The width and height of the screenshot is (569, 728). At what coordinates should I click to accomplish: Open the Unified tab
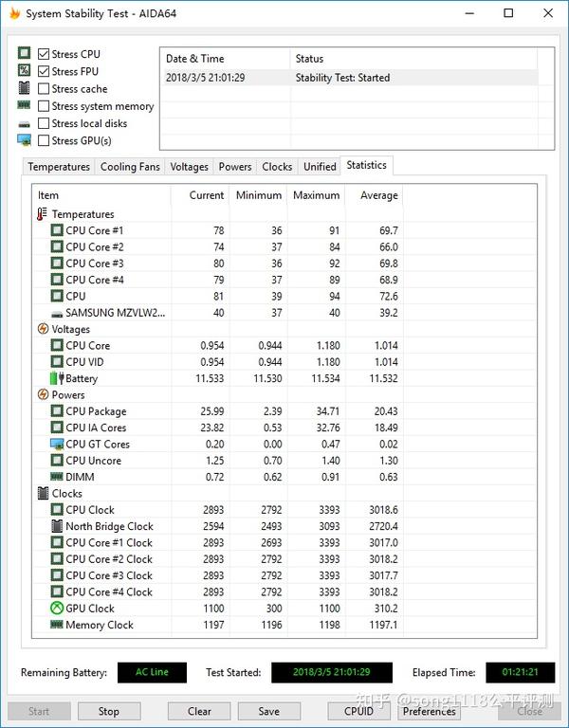320,167
